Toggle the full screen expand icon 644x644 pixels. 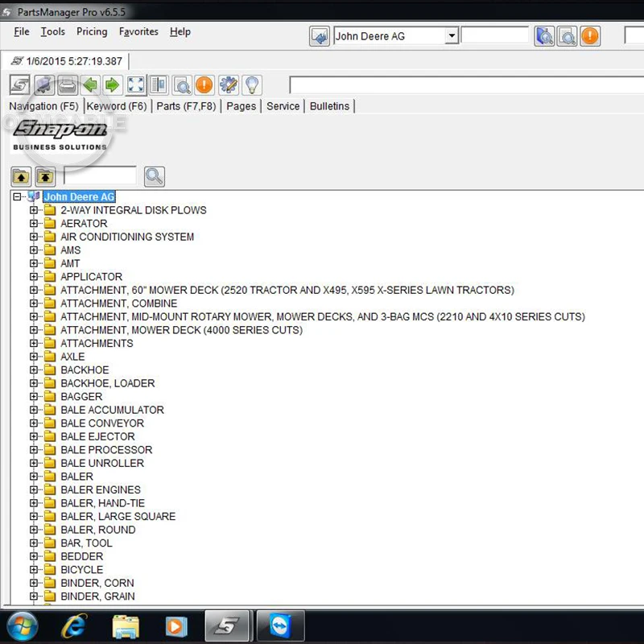point(135,85)
